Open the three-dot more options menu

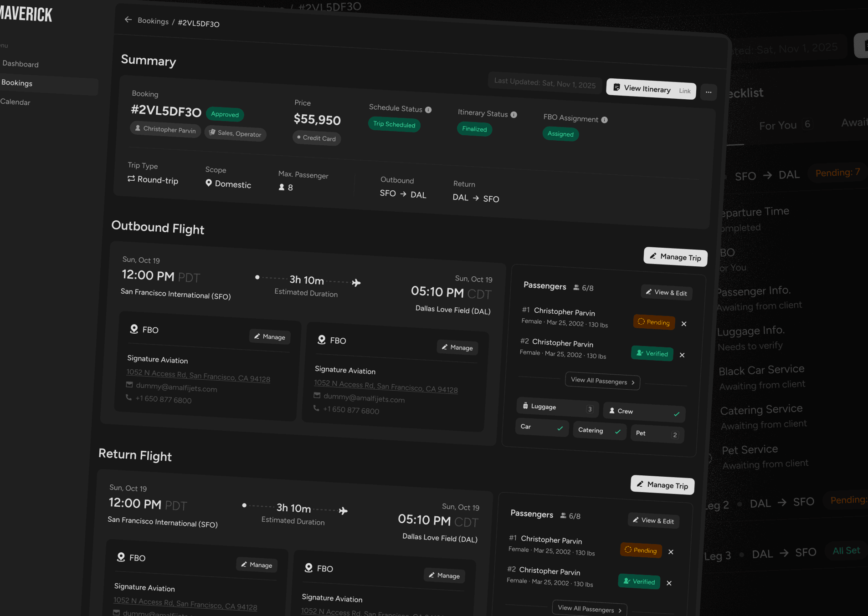click(709, 92)
